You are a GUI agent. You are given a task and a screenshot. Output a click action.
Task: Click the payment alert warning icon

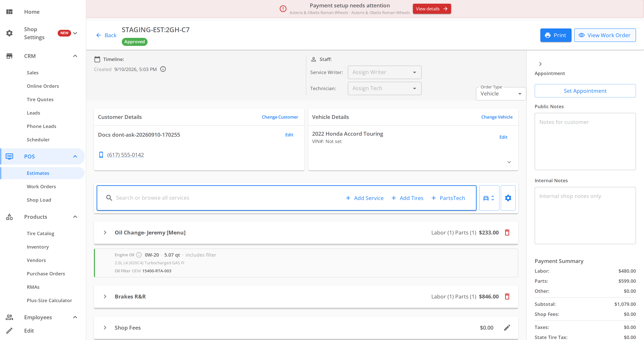[x=283, y=9]
